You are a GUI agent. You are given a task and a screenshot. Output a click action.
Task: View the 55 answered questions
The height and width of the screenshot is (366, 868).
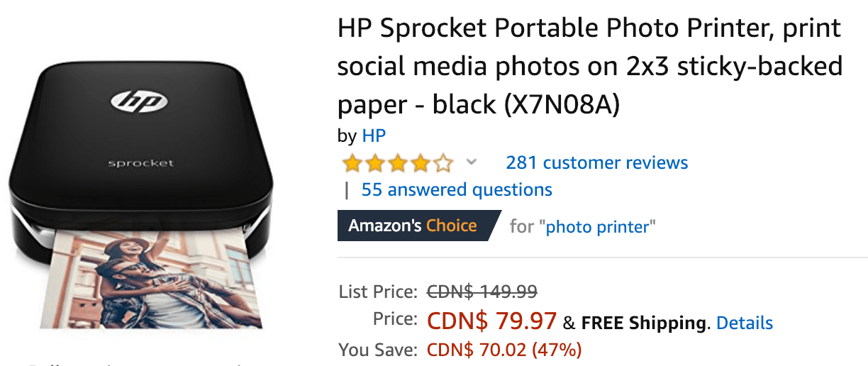pyautogui.click(x=457, y=189)
